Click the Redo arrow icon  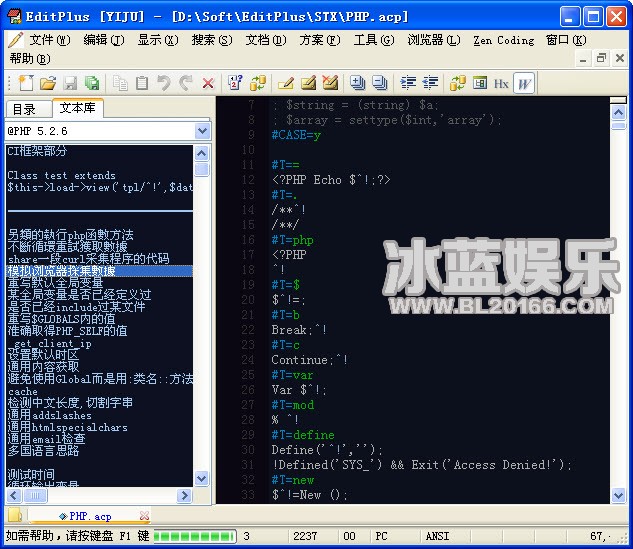tap(186, 83)
